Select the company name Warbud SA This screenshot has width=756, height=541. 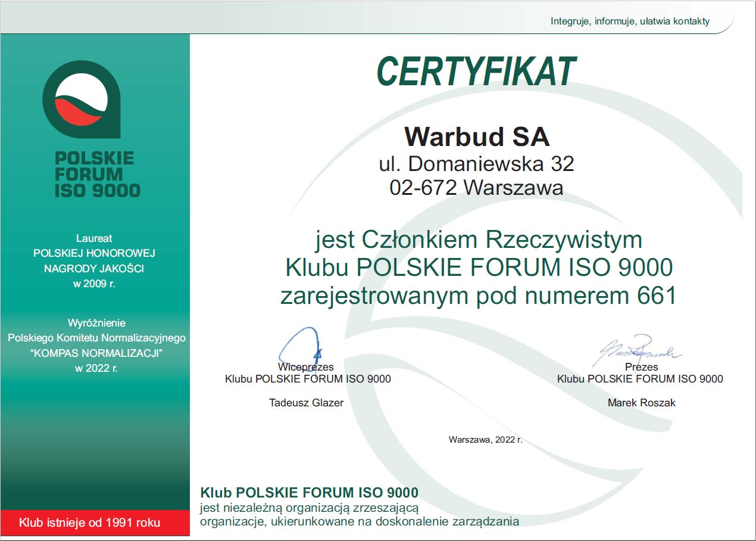click(x=477, y=136)
